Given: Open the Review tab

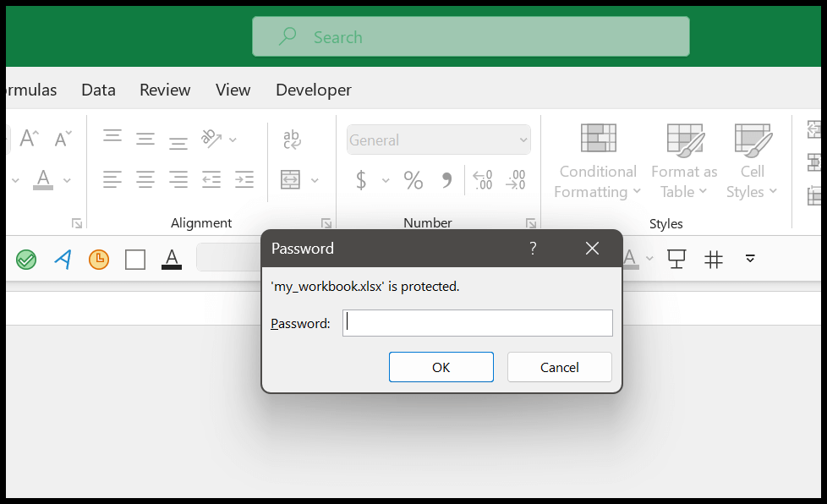Looking at the screenshot, I should (165, 90).
